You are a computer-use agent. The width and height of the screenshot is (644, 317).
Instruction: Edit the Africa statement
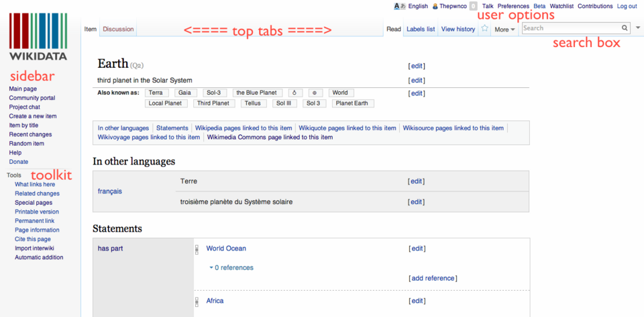(417, 301)
